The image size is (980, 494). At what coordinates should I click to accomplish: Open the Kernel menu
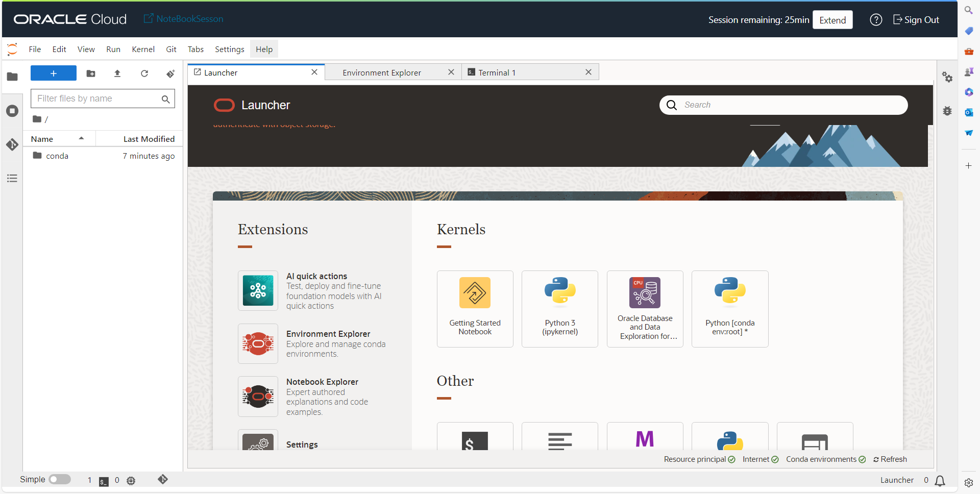[x=143, y=50]
